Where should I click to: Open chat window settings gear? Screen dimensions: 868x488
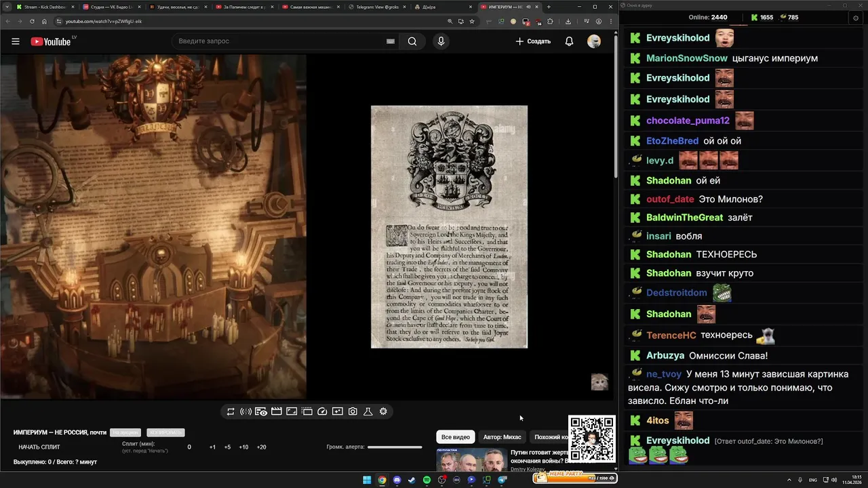pyautogui.click(x=855, y=18)
